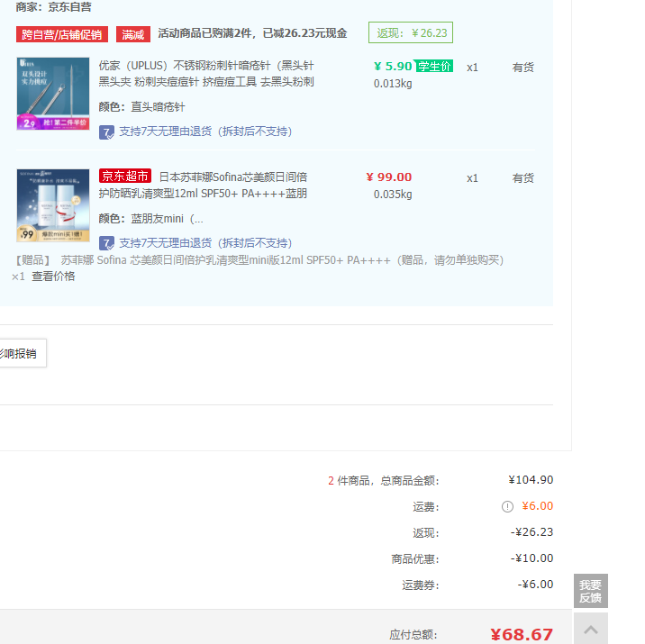Viewport: 645px width, 644px height.
Task: Click the 0.013kg weight text
Action: 393,84
